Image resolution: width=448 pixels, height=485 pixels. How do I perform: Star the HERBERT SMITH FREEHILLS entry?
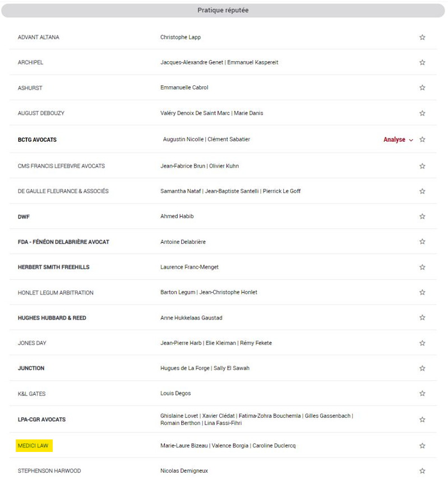pos(422,267)
